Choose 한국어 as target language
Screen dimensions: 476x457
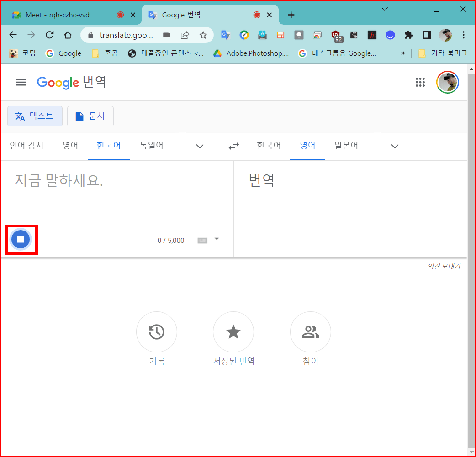[x=269, y=146]
